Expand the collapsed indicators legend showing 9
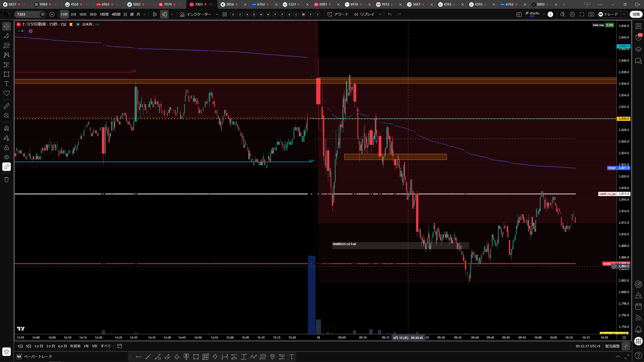 click(20, 31)
